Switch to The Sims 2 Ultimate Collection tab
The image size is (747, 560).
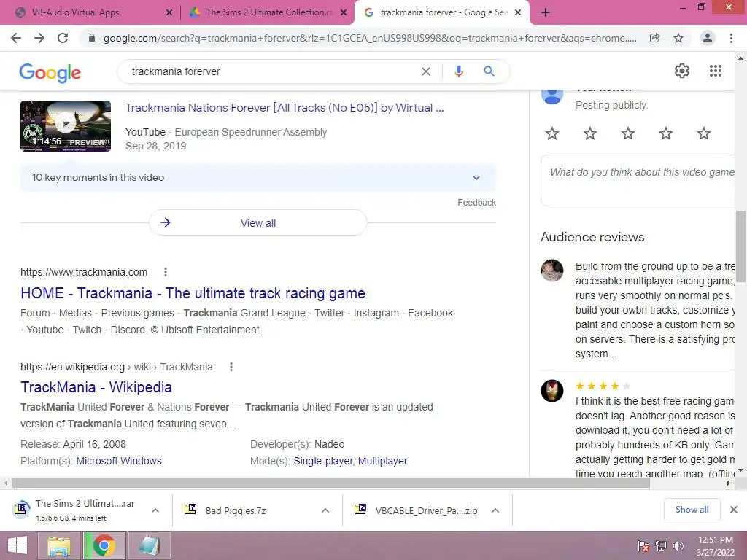(270, 12)
